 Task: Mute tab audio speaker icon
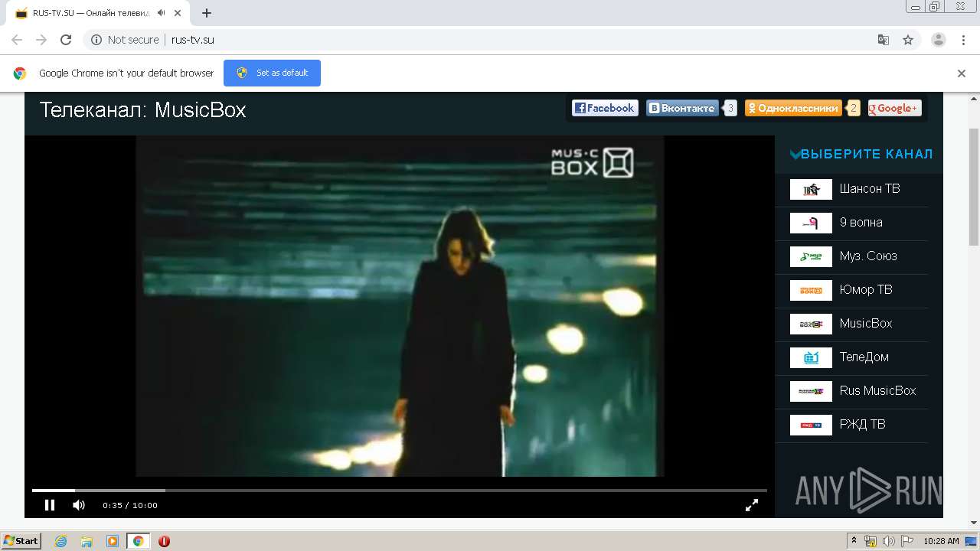pyautogui.click(x=161, y=13)
